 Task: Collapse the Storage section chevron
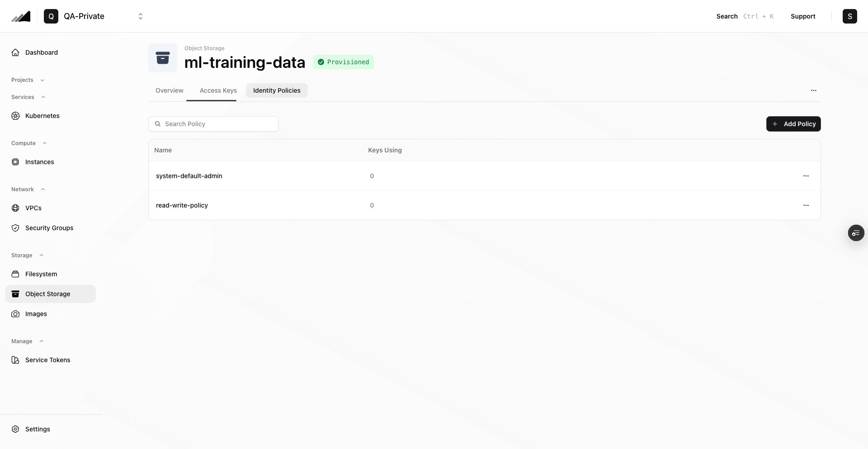click(42, 255)
